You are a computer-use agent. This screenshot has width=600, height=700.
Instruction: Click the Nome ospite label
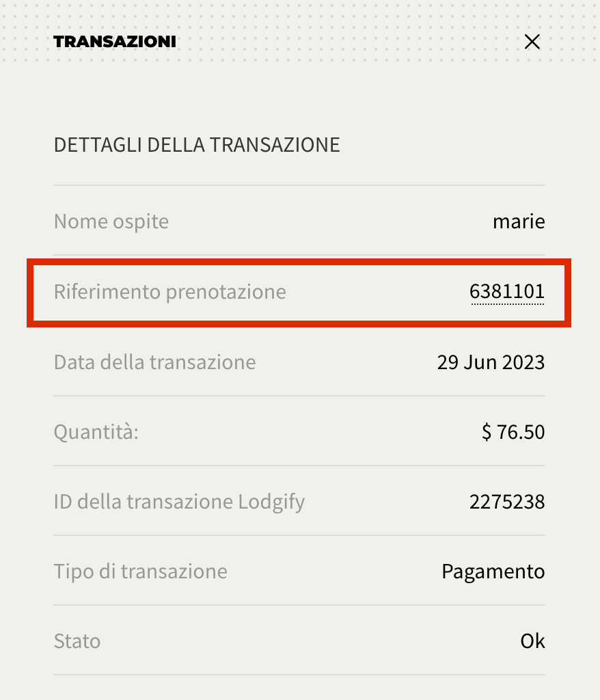pos(111,222)
